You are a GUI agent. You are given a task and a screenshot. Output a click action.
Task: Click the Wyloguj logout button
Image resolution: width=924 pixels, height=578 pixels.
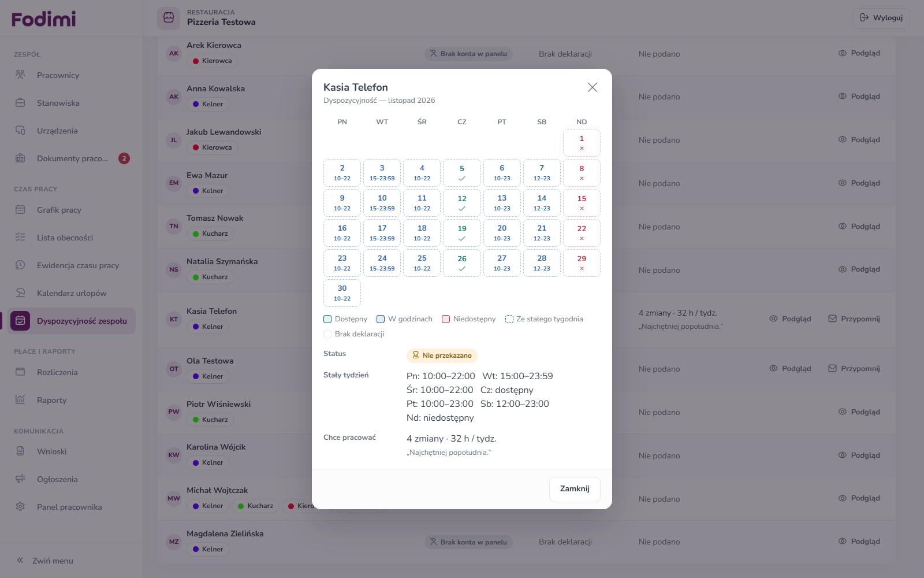(881, 18)
